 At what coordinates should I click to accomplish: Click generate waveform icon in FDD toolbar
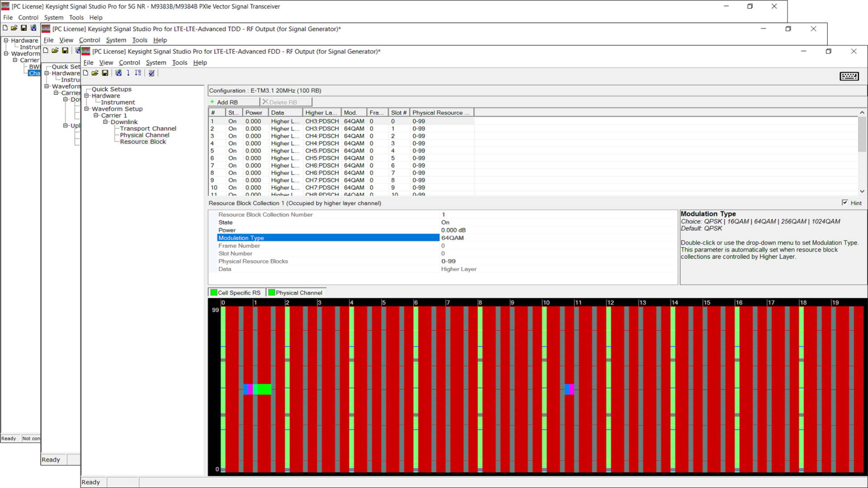pyautogui.click(x=118, y=73)
